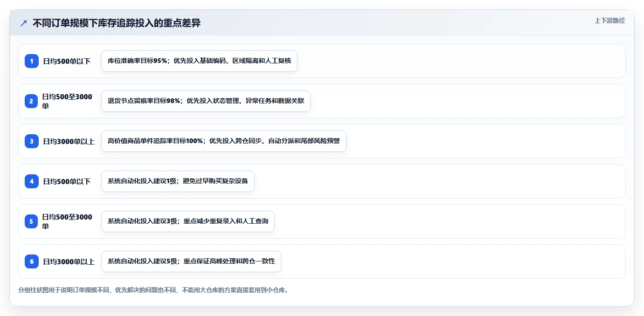Select number badge 1

pyautogui.click(x=32, y=61)
